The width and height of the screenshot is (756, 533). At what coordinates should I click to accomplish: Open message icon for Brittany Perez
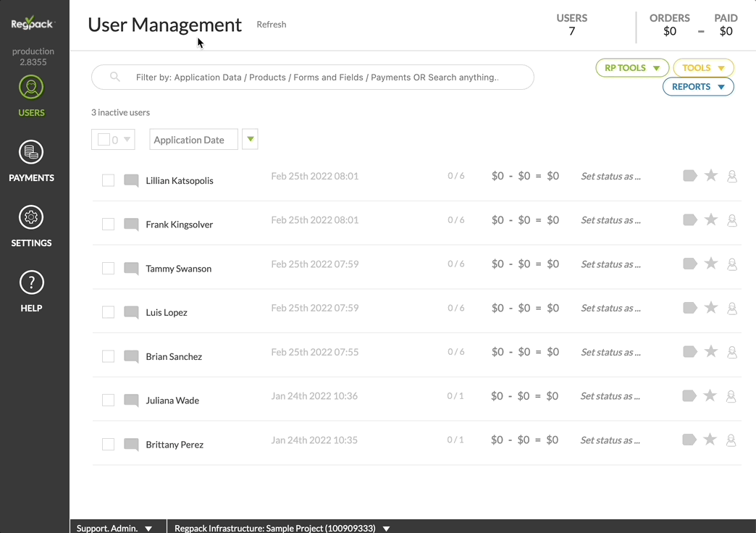tap(131, 445)
